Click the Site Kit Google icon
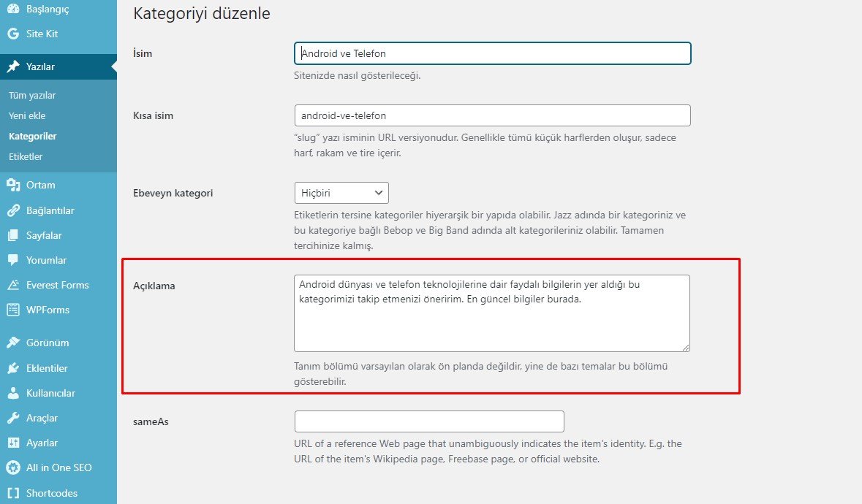 click(x=13, y=34)
